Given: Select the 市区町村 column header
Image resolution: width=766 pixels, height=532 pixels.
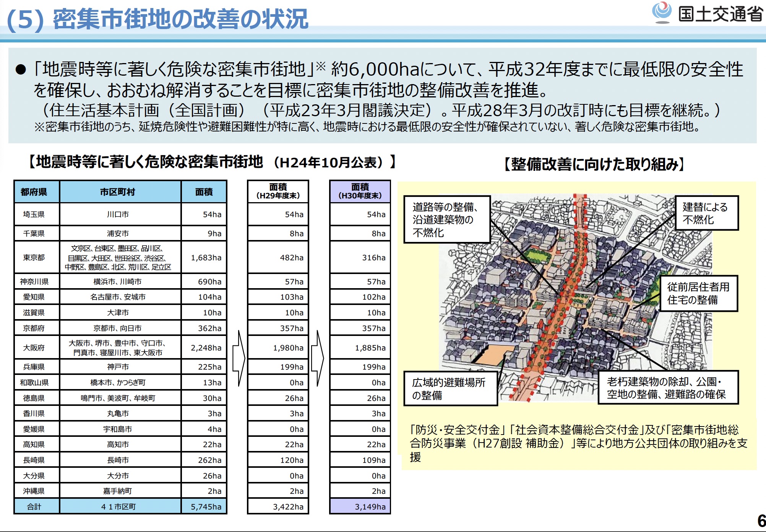Looking at the screenshot, I should click(120, 191).
